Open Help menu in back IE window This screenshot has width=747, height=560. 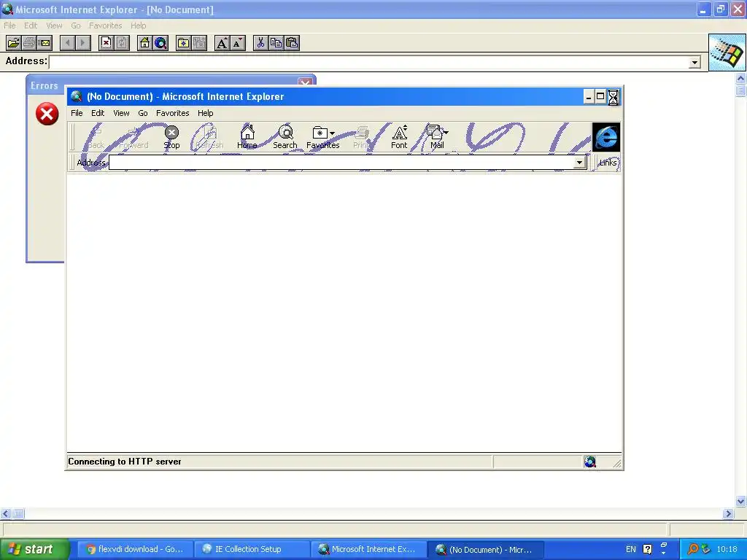(x=138, y=26)
